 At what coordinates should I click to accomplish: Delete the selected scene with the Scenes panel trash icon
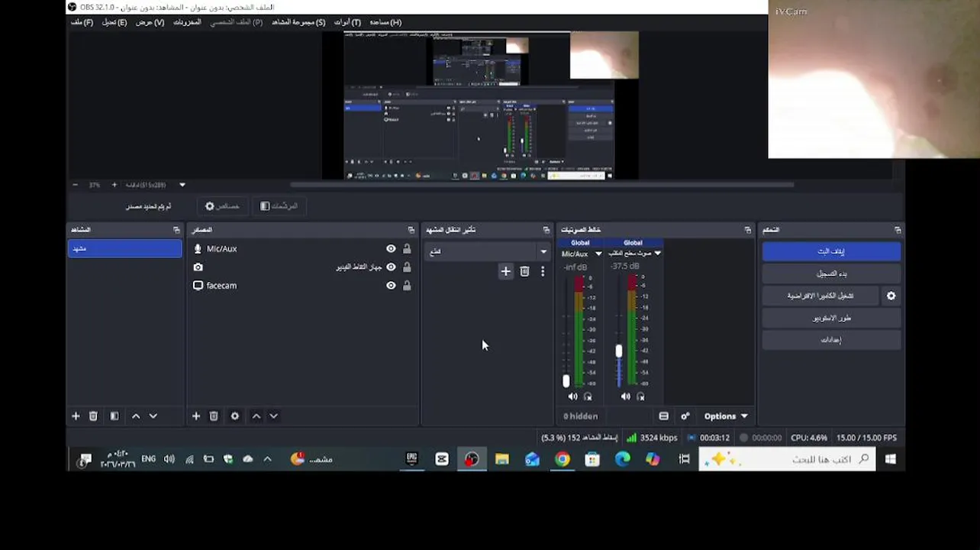[93, 416]
